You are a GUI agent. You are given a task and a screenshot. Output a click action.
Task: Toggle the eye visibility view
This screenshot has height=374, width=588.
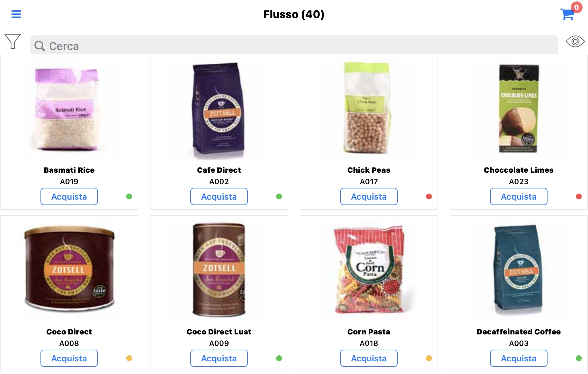coord(575,42)
